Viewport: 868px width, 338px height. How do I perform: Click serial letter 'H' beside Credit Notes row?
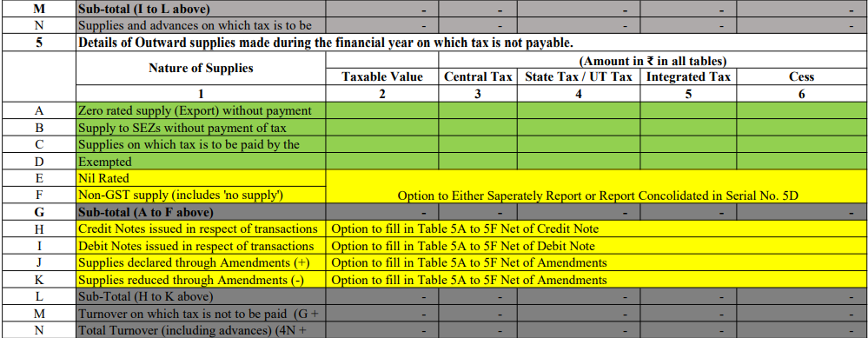click(38, 229)
